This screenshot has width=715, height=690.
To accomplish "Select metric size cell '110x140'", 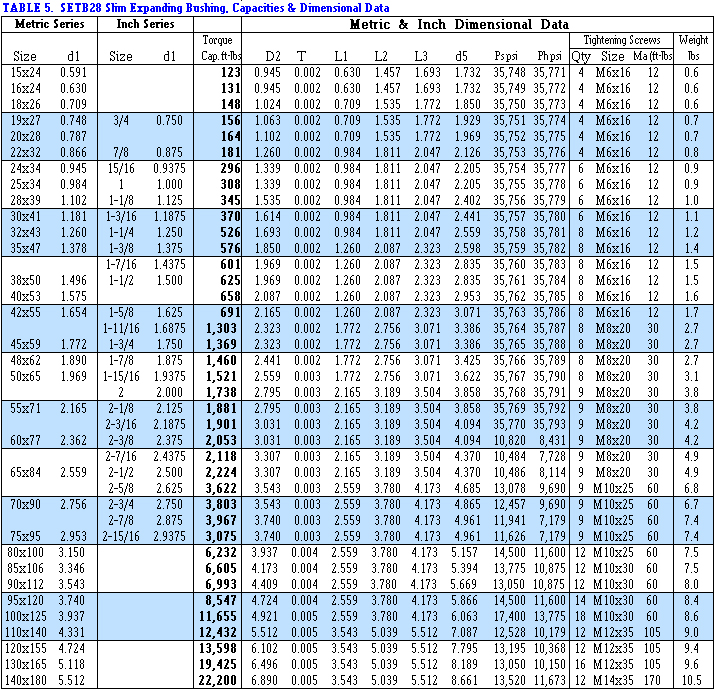I will (26, 632).
